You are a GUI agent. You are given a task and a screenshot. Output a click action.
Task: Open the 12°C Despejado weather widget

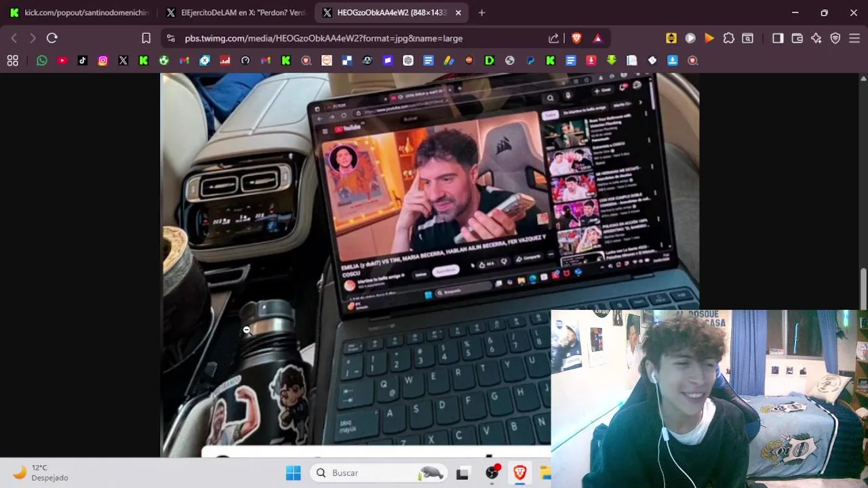[41, 472]
